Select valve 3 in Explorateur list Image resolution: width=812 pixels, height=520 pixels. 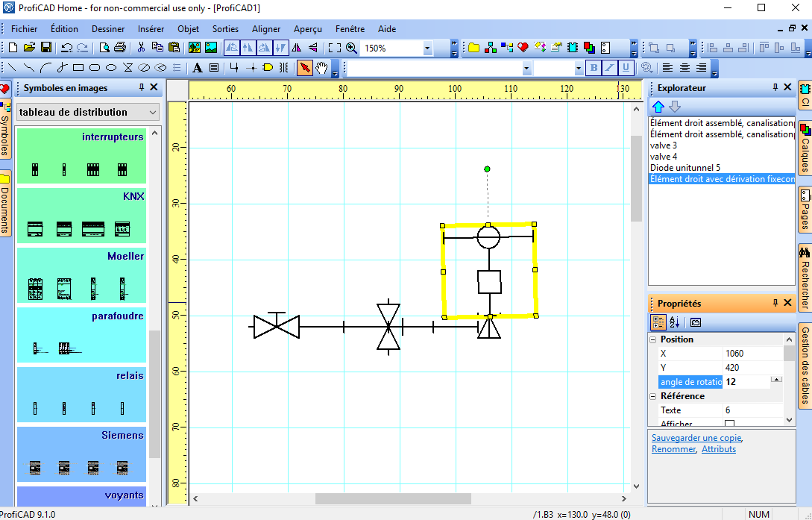[x=664, y=145]
